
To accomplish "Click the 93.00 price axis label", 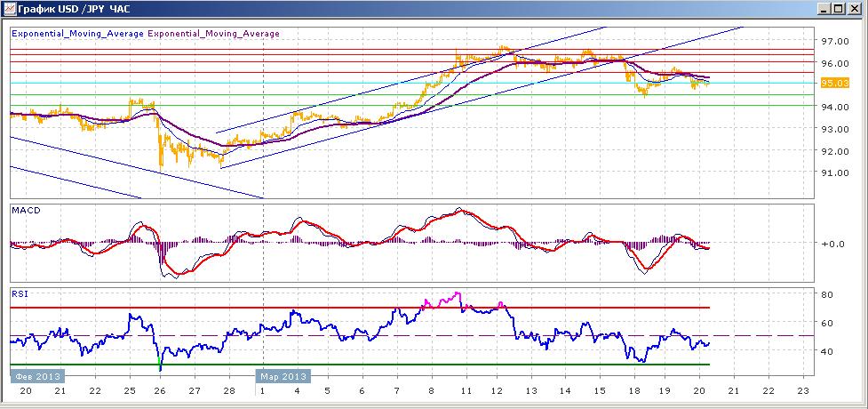I will pyautogui.click(x=835, y=129).
